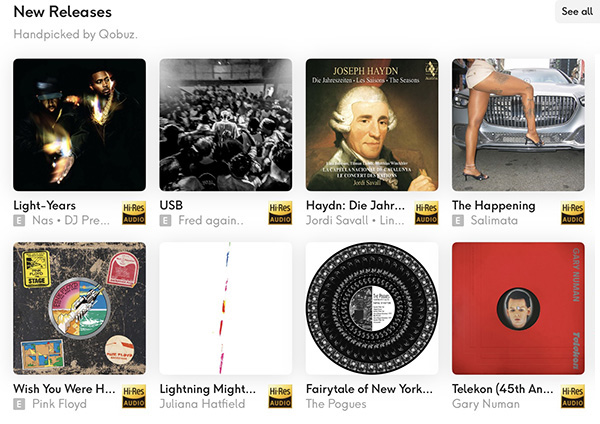Open the See all new releases button
The width and height of the screenshot is (600, 424).
pyautogui.click(x=577, y=11)
